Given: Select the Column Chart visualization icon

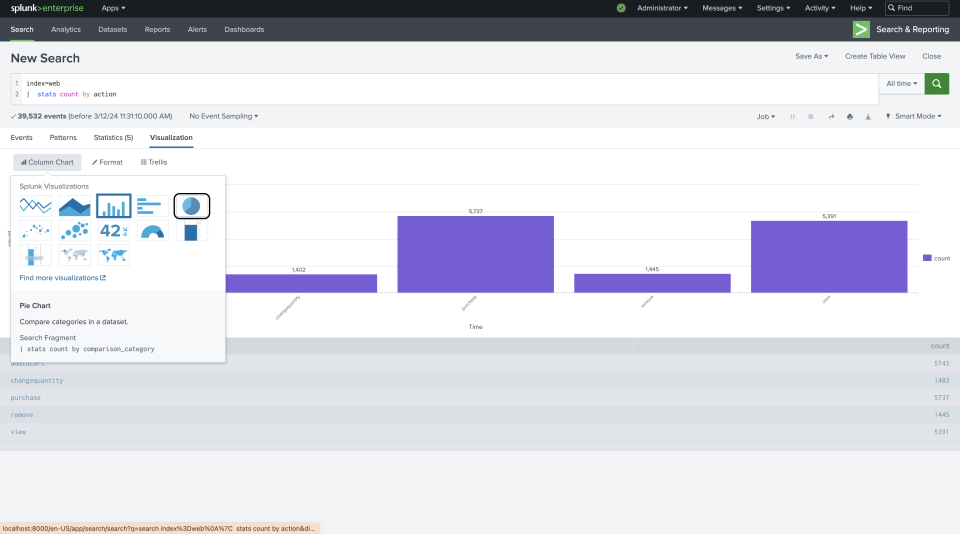Looking at the screenshot, I should pyautogui.click(x=114, y=206).
